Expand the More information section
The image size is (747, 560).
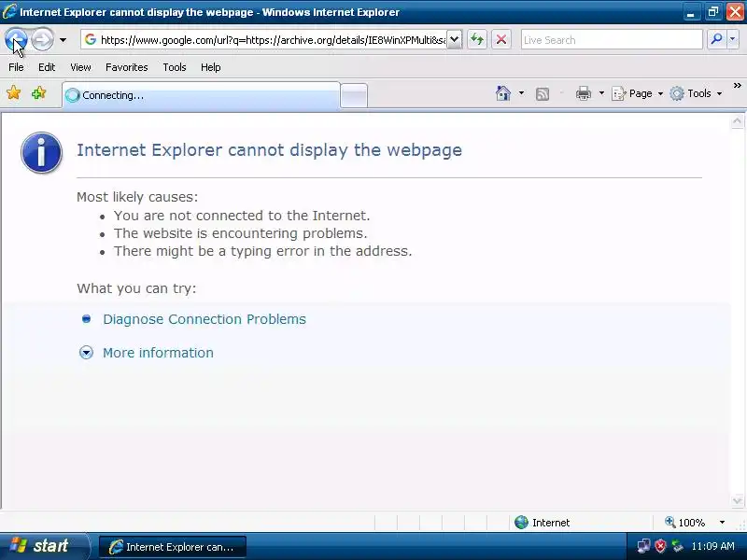pyautogui.click(x=86, y=353)
